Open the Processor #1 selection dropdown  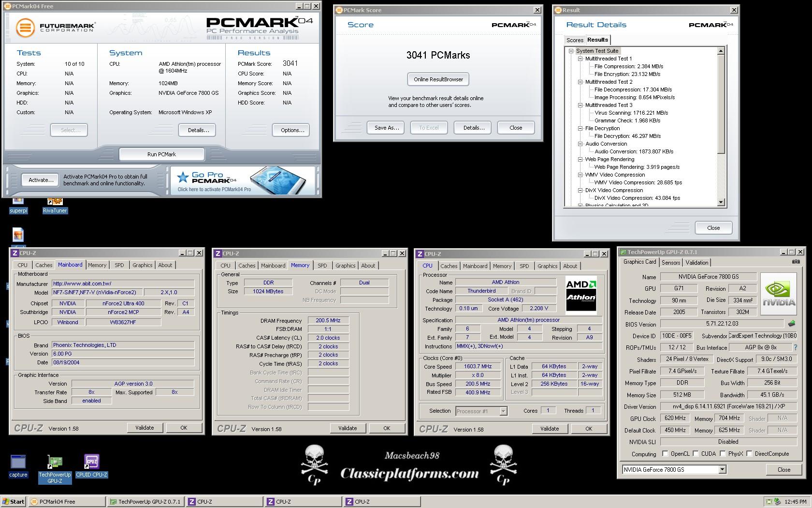click(503, 411)
